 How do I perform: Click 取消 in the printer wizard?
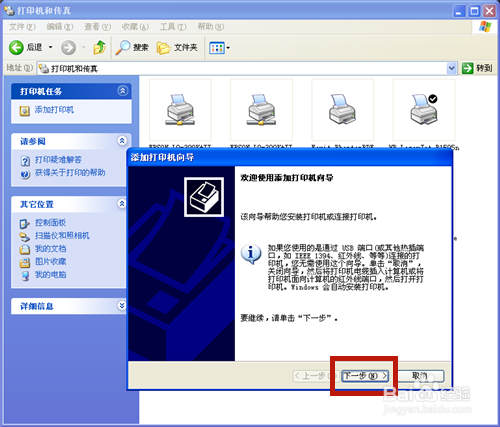(420, 376)
